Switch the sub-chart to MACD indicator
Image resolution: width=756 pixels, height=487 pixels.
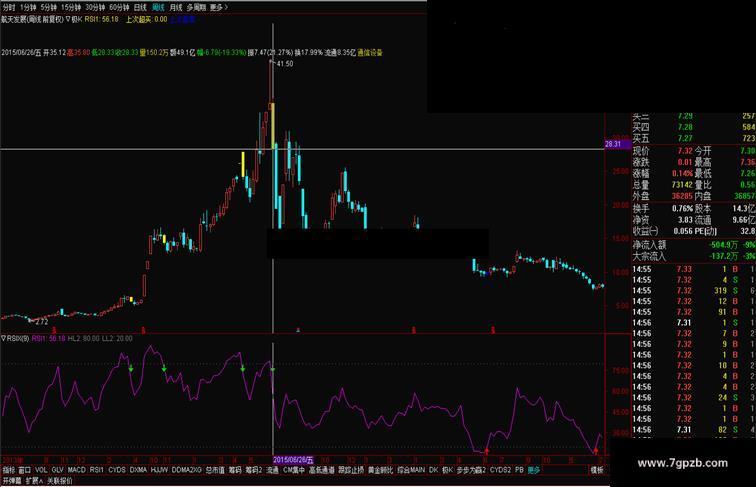[x=77, y=470]
